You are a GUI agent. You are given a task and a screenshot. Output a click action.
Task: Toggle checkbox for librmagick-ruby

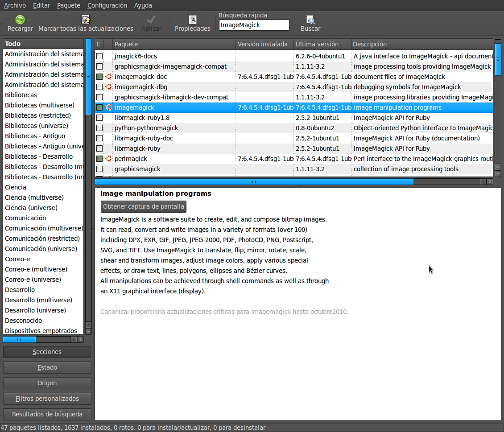(99, 149)
